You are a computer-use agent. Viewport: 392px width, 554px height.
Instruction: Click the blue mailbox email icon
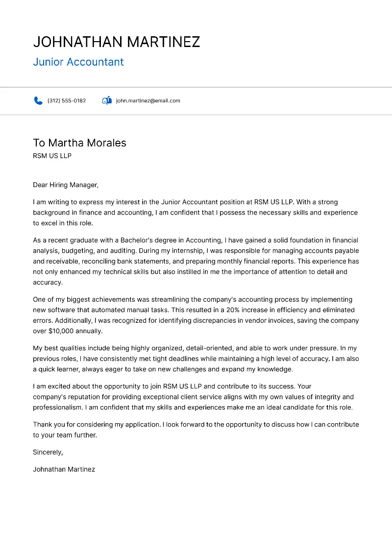(x=107, y=101)
